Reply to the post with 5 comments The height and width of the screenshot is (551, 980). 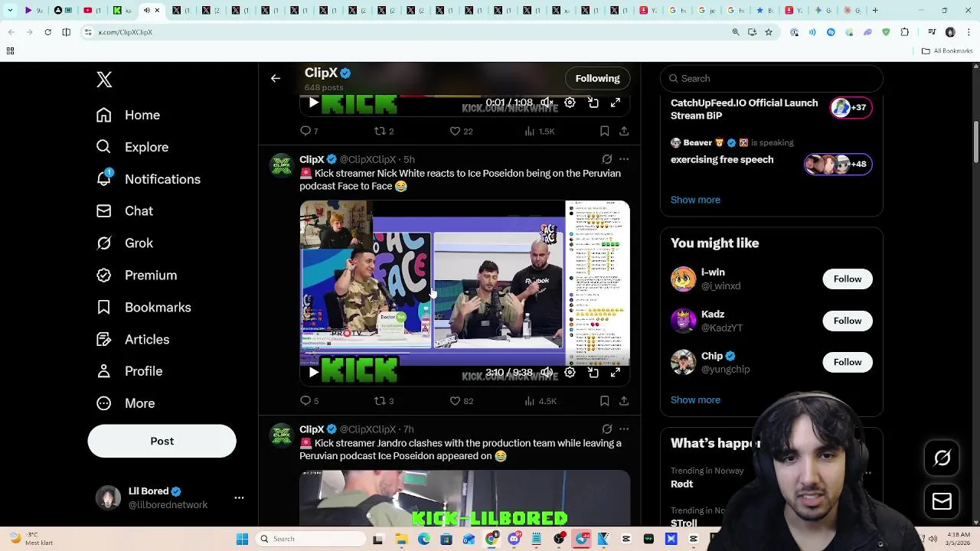click(309, 401)
